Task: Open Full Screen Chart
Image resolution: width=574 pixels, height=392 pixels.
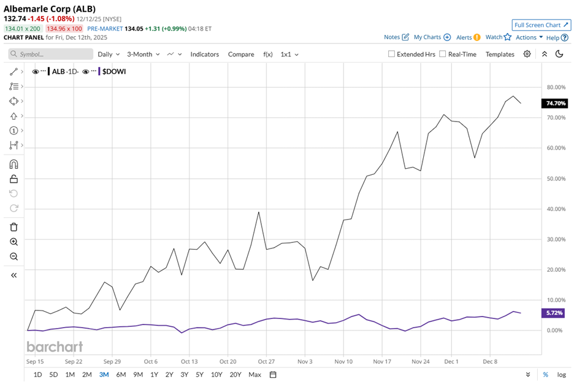Action: tap(541, 25)
